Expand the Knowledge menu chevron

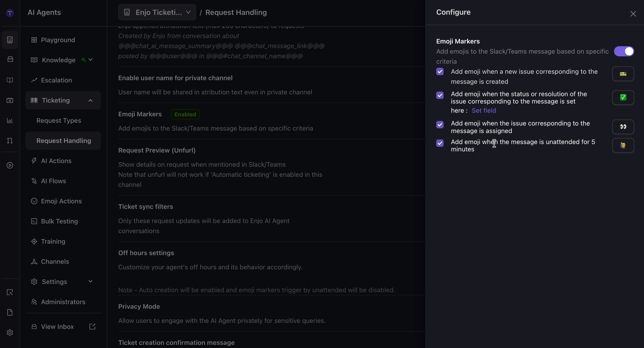click(90, 60)
